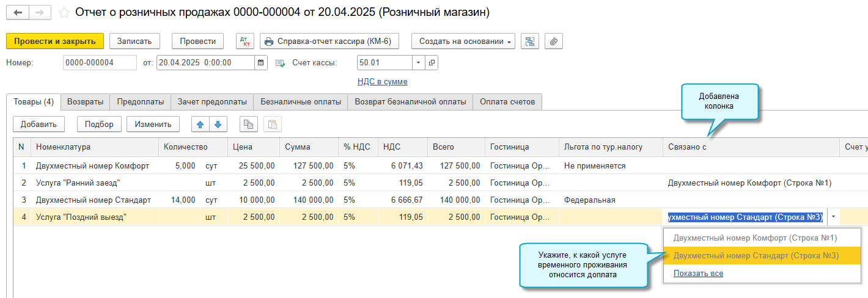Open Возврат безналичной оплаты tab
Image resolution: width=868 pixels, height=298 pixels.
coord(410,102)
